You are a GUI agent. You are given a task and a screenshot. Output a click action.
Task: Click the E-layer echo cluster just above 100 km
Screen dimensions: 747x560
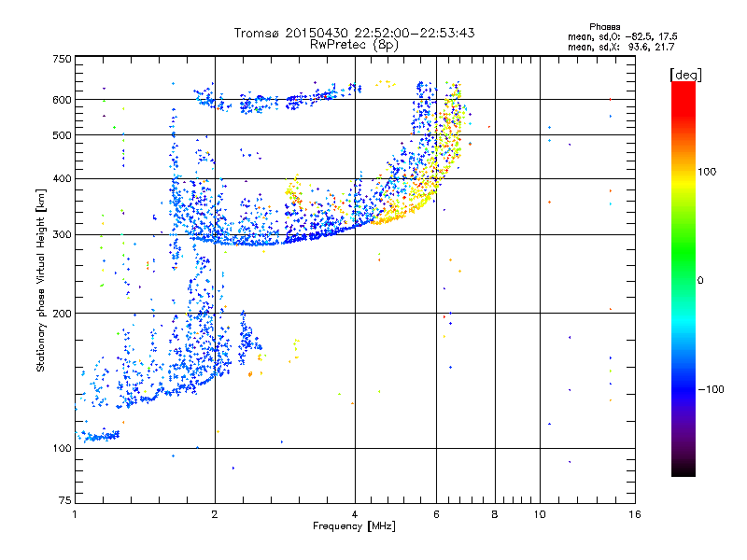click(x=98, y=436)
